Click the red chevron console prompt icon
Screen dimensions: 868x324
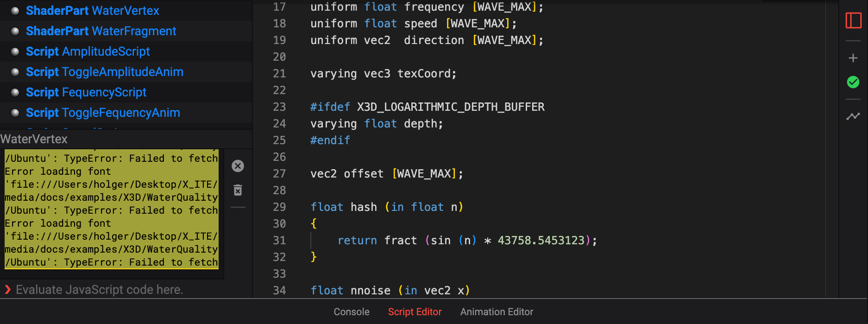pos(7,290)
